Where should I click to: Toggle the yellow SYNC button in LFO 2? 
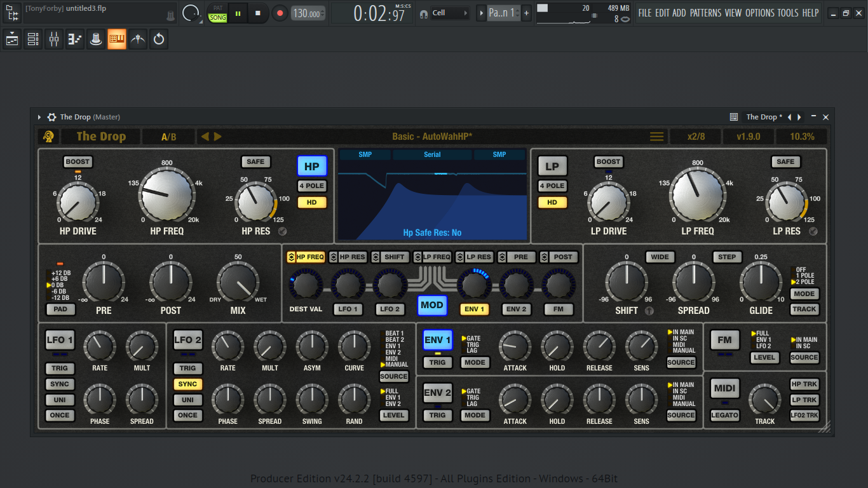click(x=187, y=384)
